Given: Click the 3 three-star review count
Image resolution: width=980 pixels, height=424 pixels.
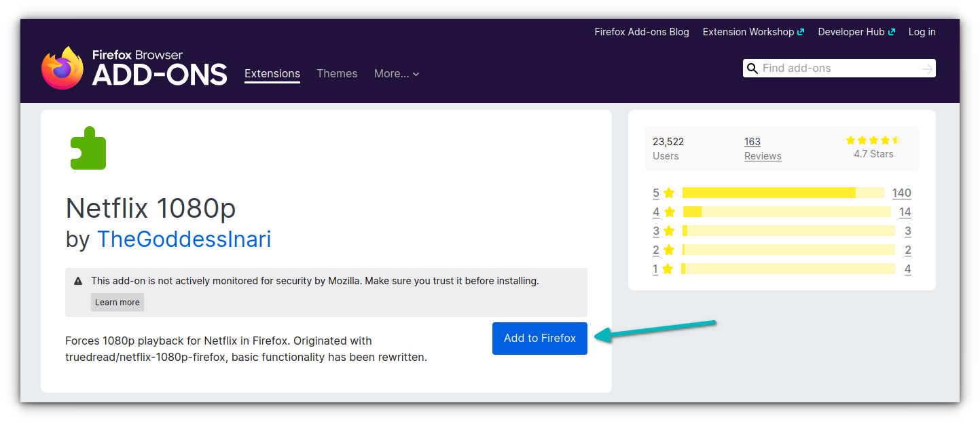Looking at the screenshot, I should point(908,231).
